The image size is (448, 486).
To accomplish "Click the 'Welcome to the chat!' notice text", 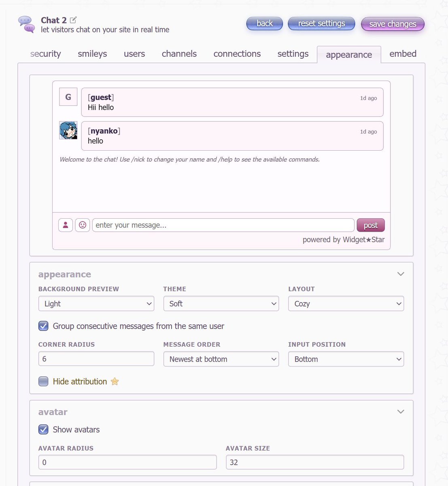I will click(190, 160).
